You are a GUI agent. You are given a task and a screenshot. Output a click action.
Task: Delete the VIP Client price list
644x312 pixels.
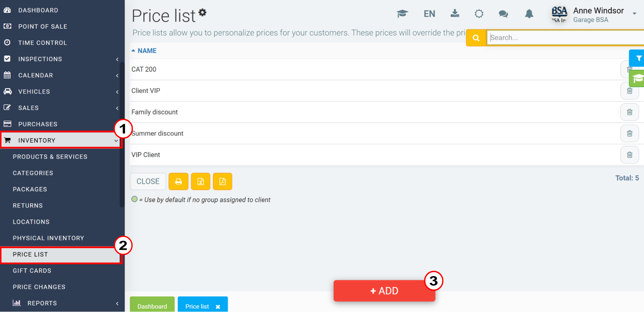tap(630, 155)
